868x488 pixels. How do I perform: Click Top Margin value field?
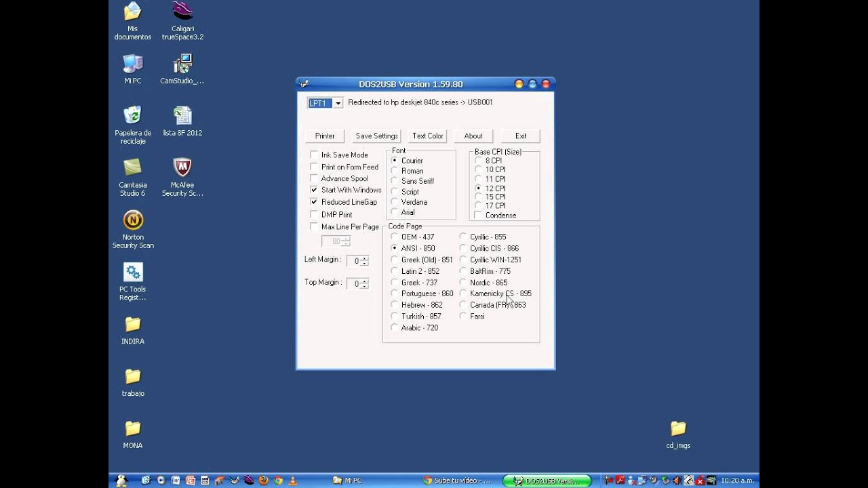(354, 284)
